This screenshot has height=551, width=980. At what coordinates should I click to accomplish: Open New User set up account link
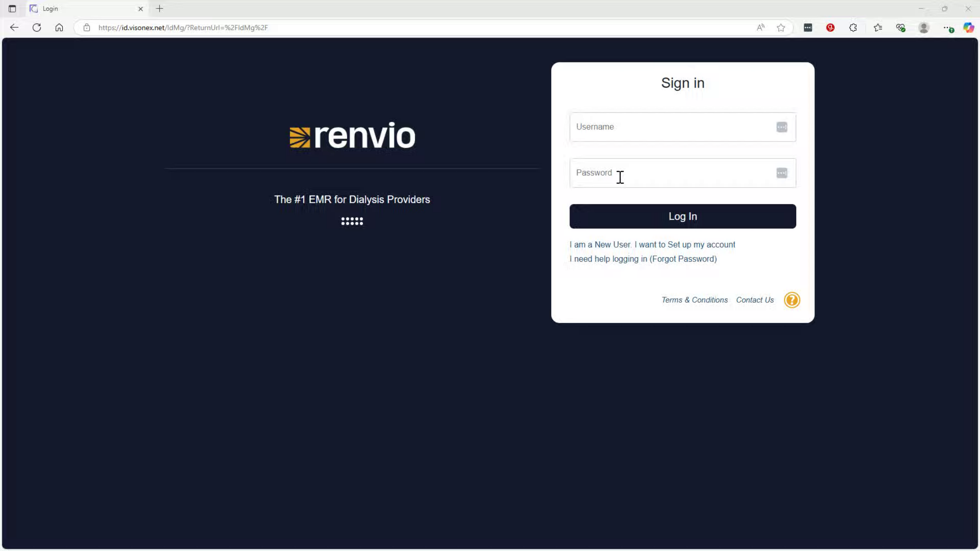(652, 244)
